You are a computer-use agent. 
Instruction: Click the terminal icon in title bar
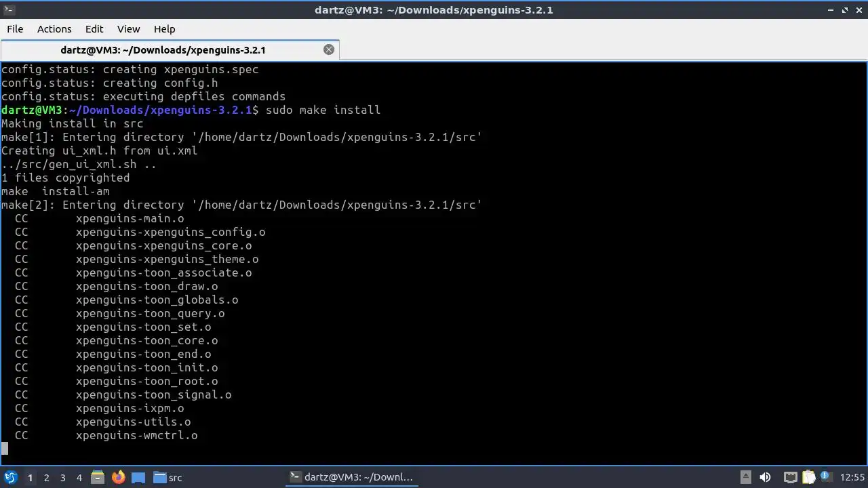point(8,9)
